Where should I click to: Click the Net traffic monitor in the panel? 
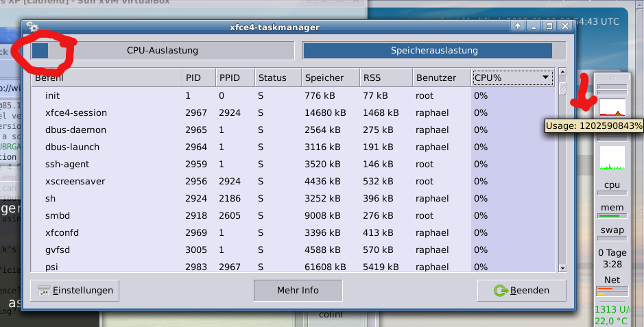tap(612, 285)
